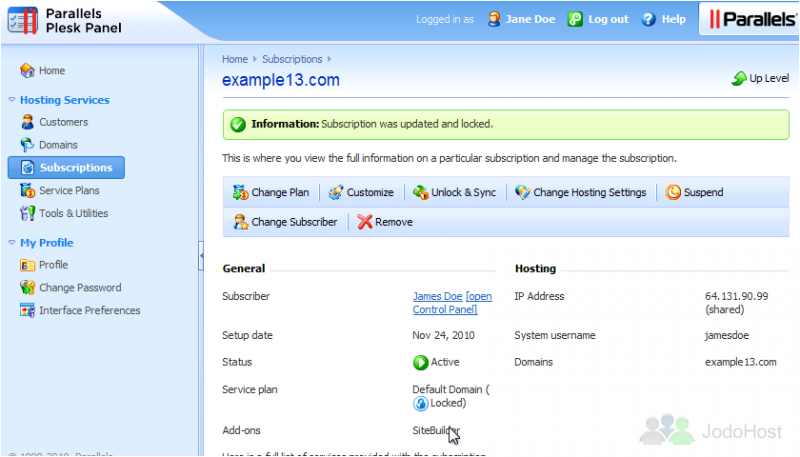Click the example13.com page title
Image resolution: width=800 pixels, height=457 pixels.
point(281,80)
